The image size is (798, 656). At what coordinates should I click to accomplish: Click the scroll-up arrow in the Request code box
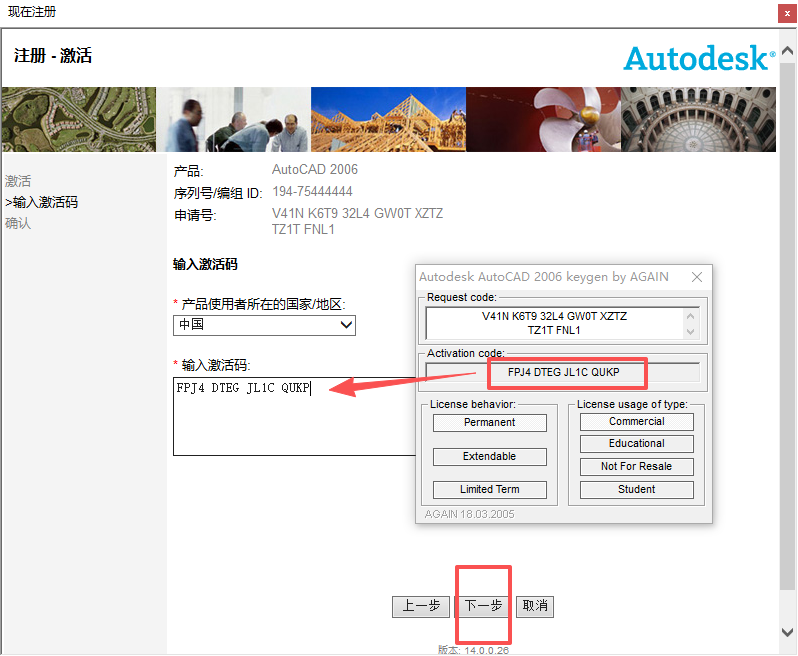[689, 315]
